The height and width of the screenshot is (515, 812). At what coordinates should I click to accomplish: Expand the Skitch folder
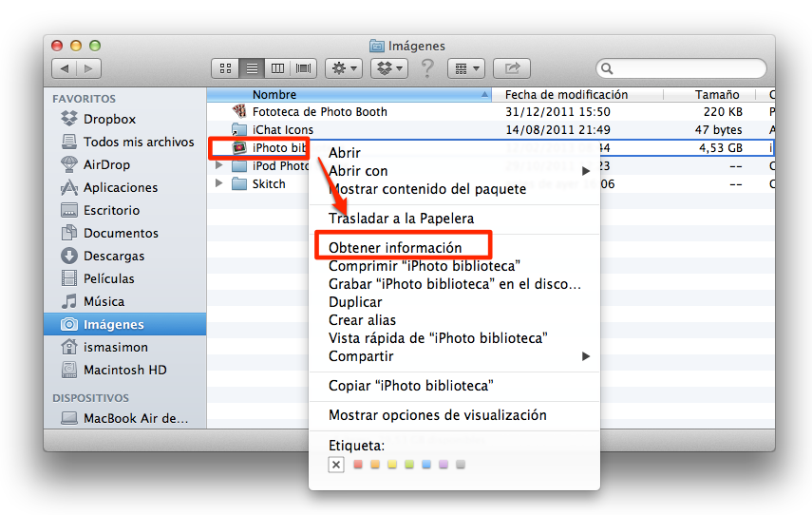218,183
